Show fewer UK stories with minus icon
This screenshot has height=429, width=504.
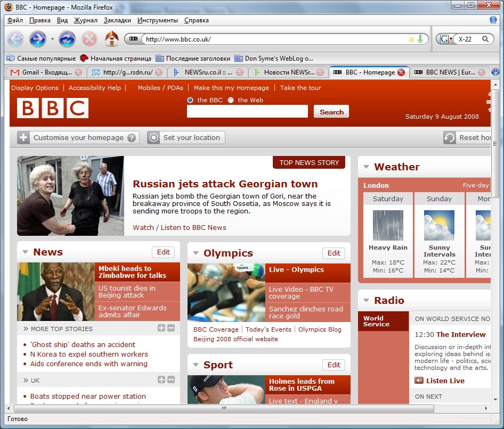pyautogui.click(x=171, y=379)
